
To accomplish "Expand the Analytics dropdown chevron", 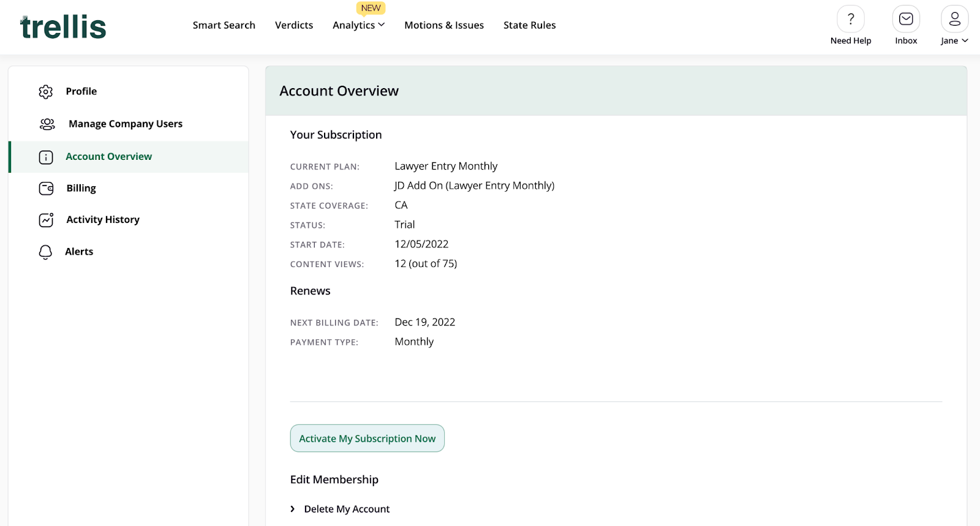I will (x=382, y=25).
